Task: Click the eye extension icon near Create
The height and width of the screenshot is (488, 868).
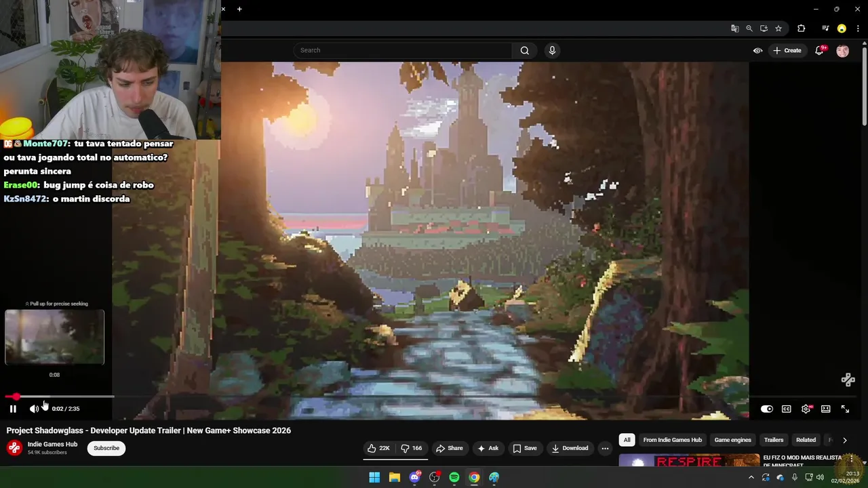Action: 757,51
